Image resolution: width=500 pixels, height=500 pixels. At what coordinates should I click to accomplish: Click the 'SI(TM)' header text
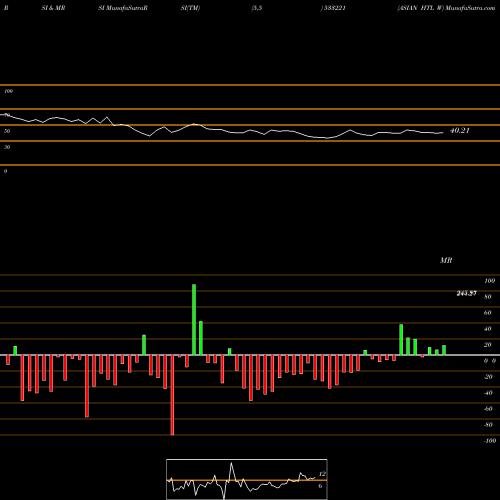click(x=190, y=8)
